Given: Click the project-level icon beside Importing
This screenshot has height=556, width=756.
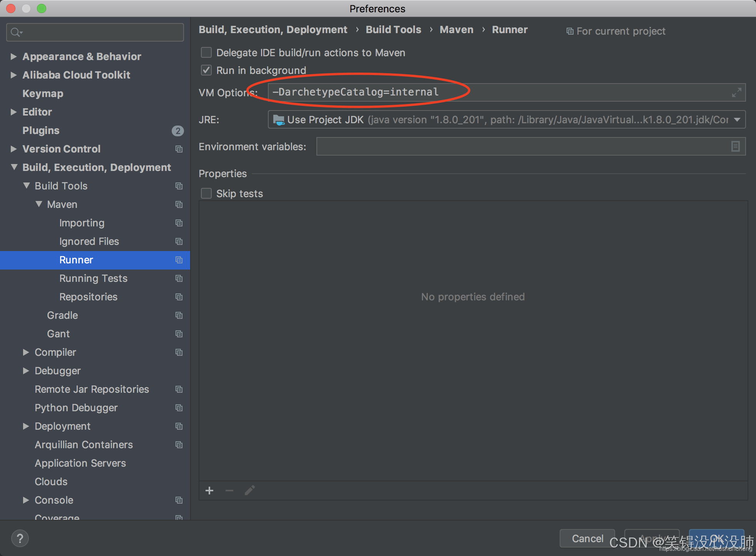Looking at the screenshot, I should (x=179, y=223).
